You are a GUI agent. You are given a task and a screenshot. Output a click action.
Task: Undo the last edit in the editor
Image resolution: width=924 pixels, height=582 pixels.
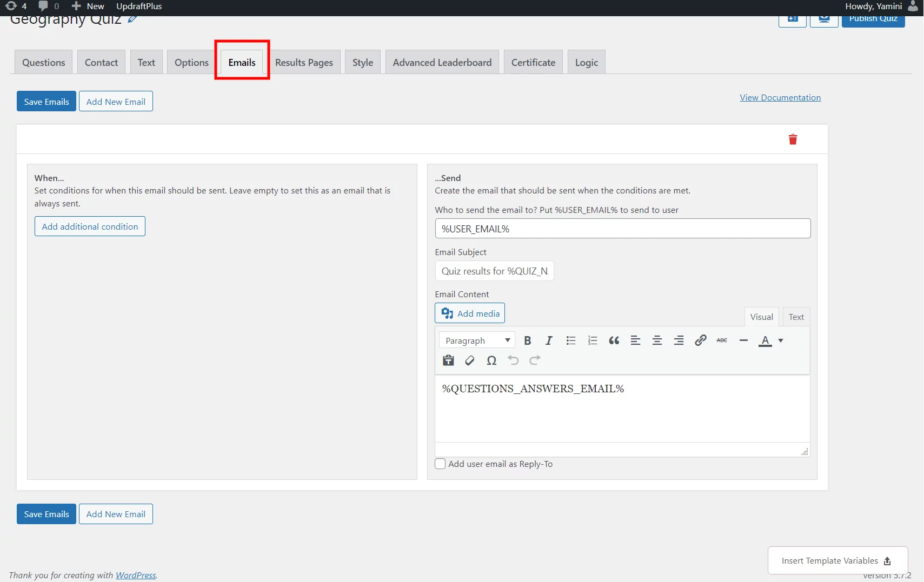click(x=513, y=360)
